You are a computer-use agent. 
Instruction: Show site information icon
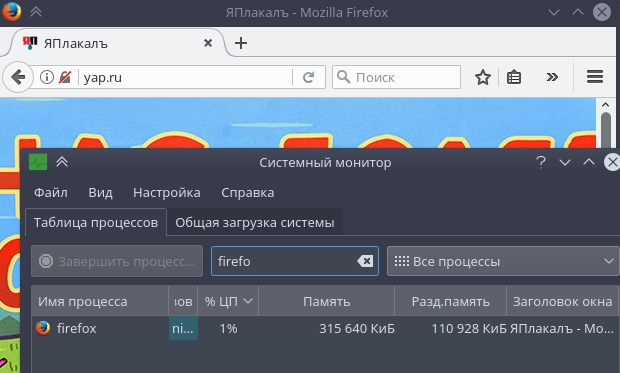pos(47,77)
